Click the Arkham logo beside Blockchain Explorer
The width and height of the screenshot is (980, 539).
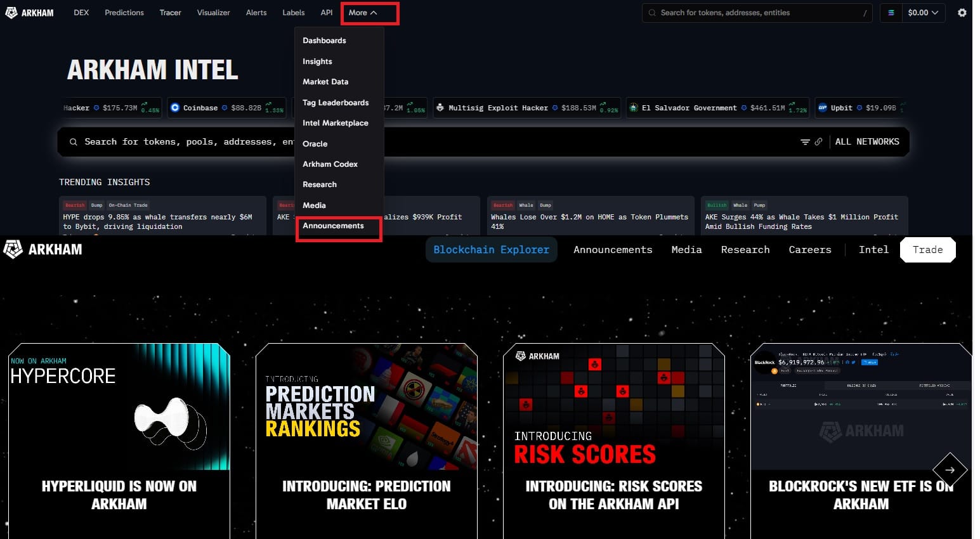tap(43, 249)
